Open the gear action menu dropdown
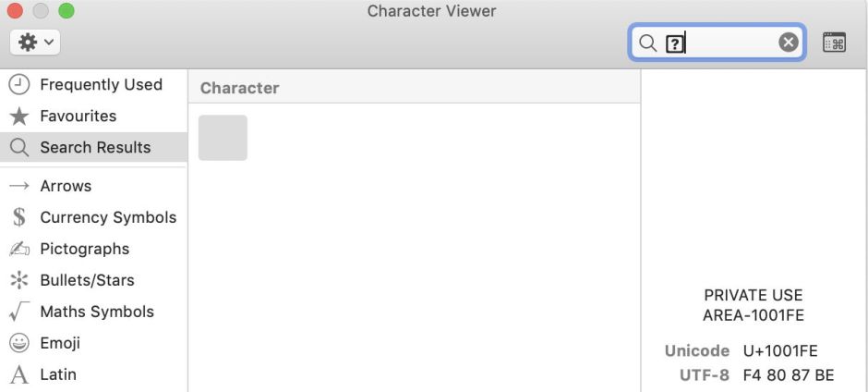The image size is (868, 392). (x=35, y=42)
